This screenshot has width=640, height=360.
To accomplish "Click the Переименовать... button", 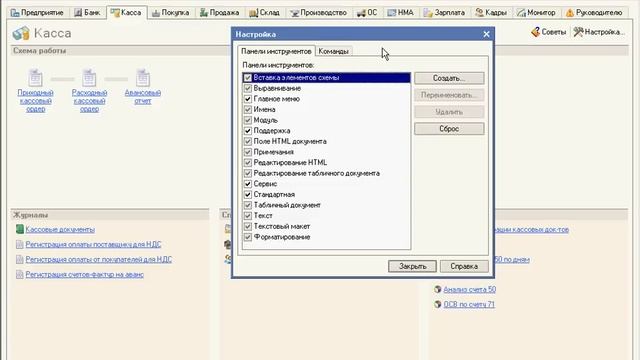I will point(449,95).
